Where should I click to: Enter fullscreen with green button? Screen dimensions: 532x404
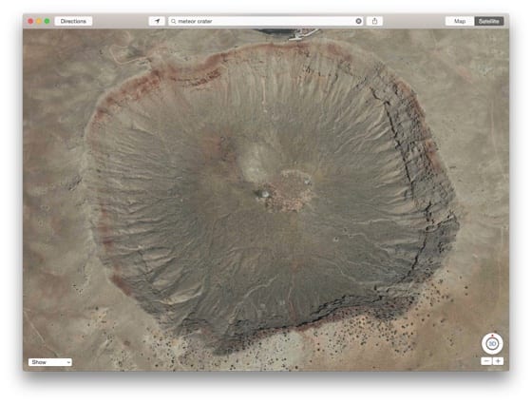tap(47, 21)
